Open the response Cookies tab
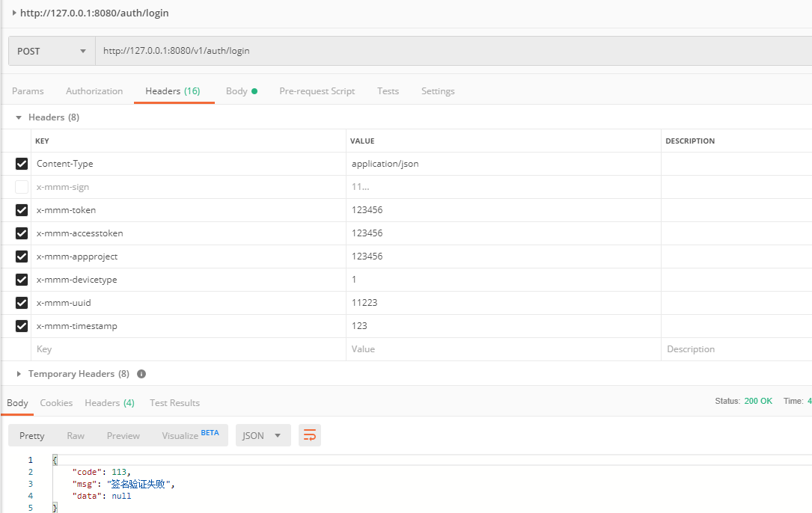Screen dimensions: 812x513 56,403
